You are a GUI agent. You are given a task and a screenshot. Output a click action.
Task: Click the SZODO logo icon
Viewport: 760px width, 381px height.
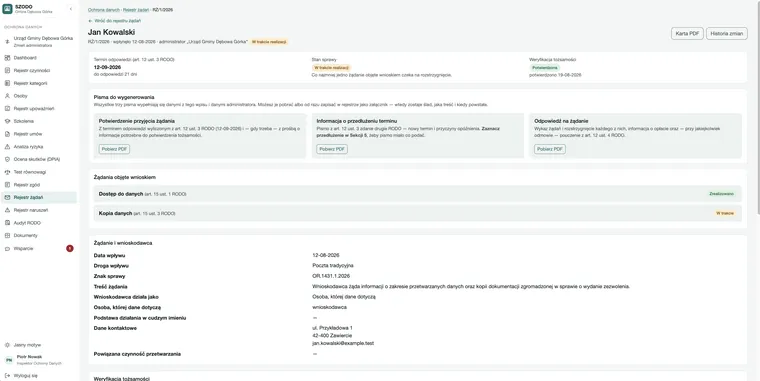point(7,9)
